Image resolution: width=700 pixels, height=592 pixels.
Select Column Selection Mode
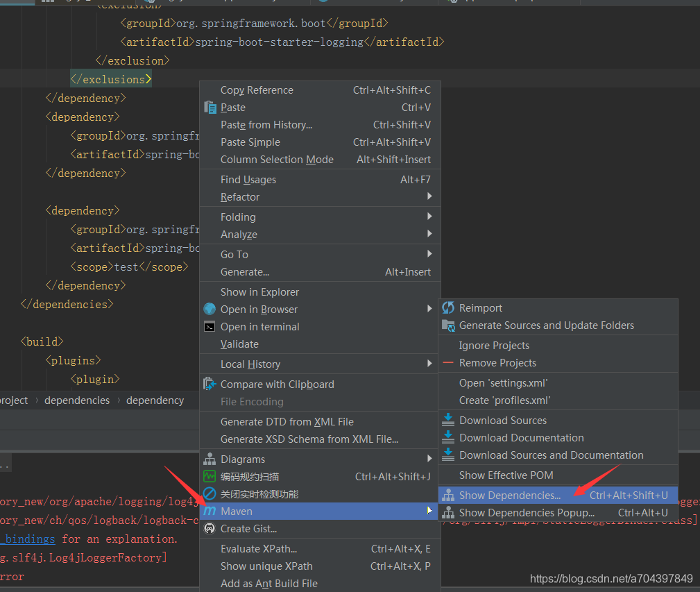point(320,160)
